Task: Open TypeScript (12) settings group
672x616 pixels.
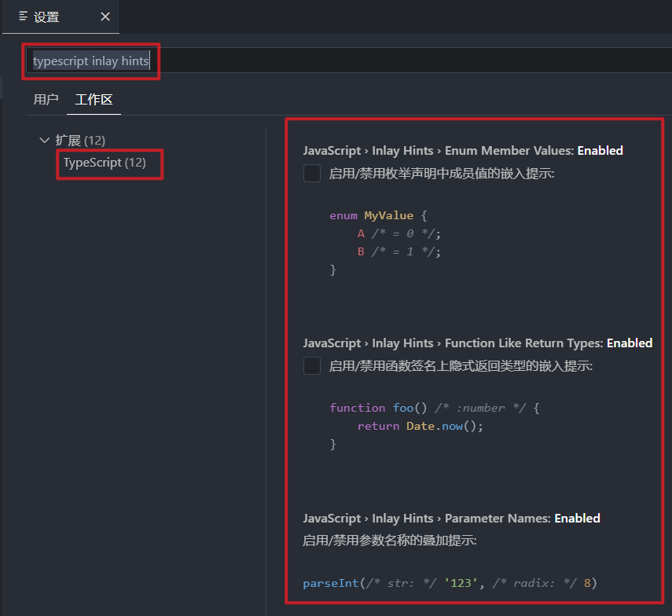Action: pos(105,163)
